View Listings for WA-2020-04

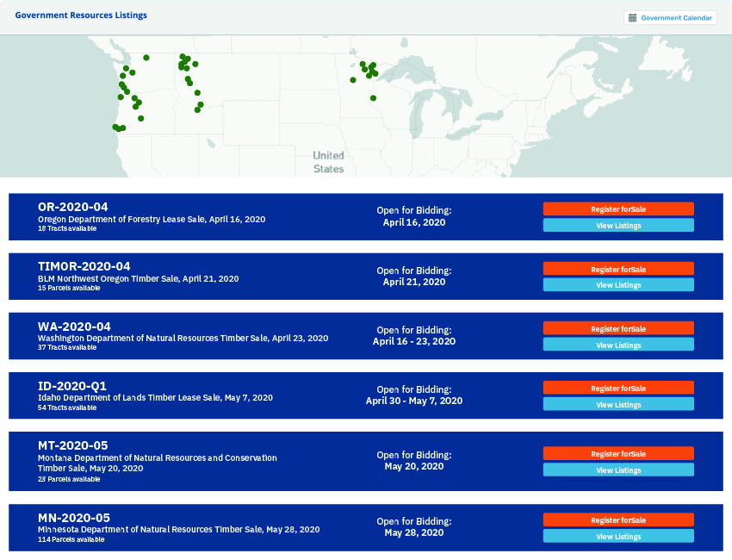618,345
